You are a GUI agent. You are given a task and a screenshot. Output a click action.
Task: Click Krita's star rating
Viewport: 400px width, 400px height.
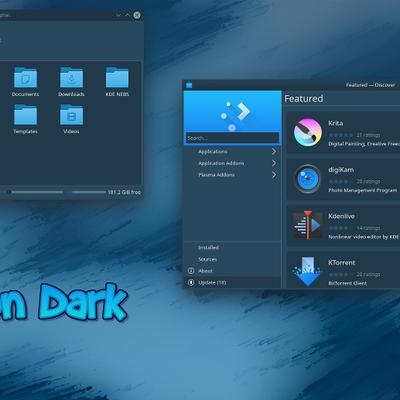(341, 135)
